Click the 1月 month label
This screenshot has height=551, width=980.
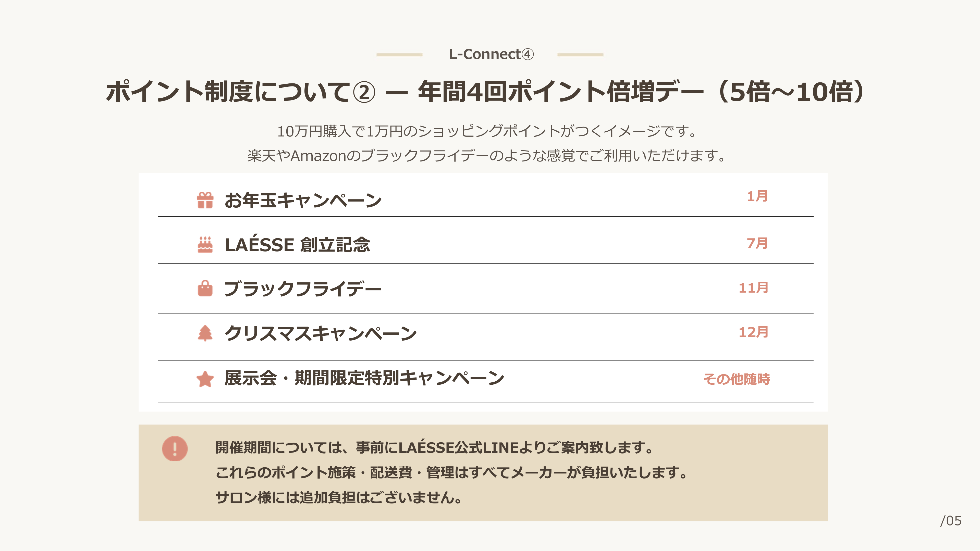click(757, 196)
